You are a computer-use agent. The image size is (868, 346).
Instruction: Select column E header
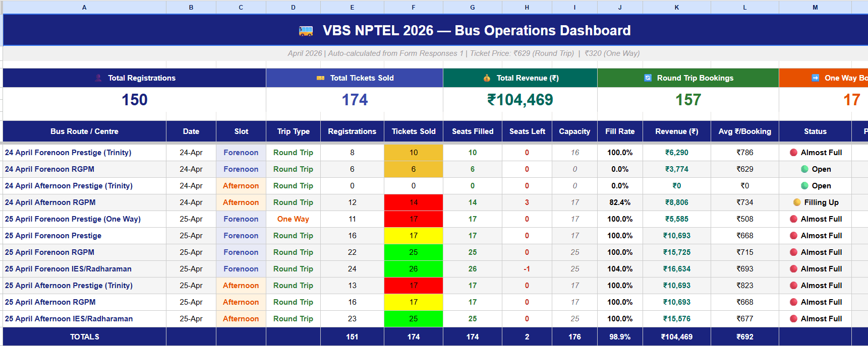coord(352,7)
